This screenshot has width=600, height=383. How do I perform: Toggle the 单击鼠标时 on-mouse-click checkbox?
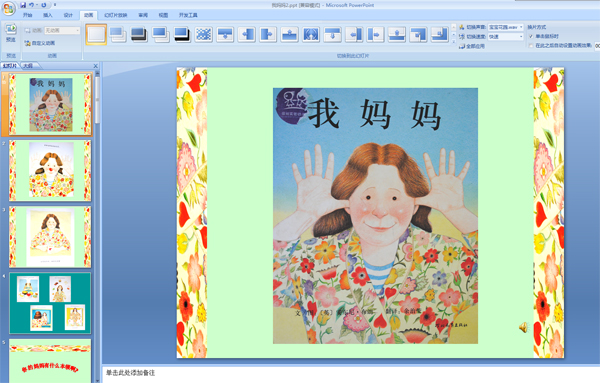[531, 36]
